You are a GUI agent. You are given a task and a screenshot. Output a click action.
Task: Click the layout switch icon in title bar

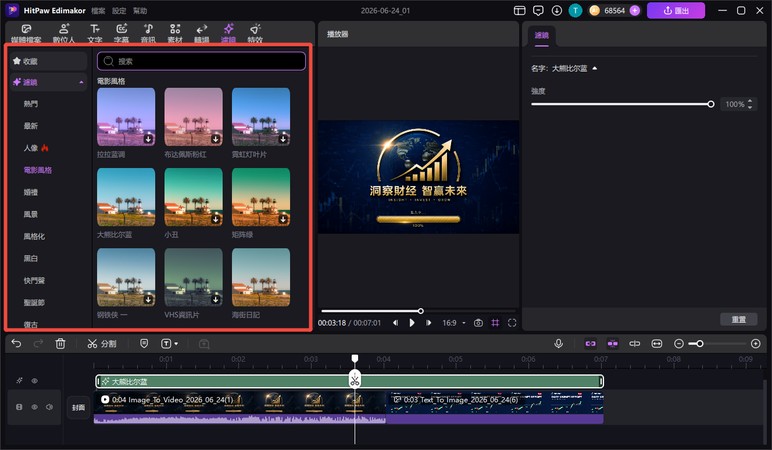519,10
